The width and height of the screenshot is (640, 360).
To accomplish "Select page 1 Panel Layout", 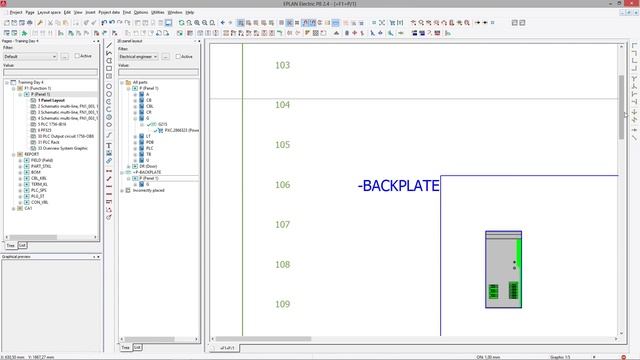I will [x=51, y=100].
